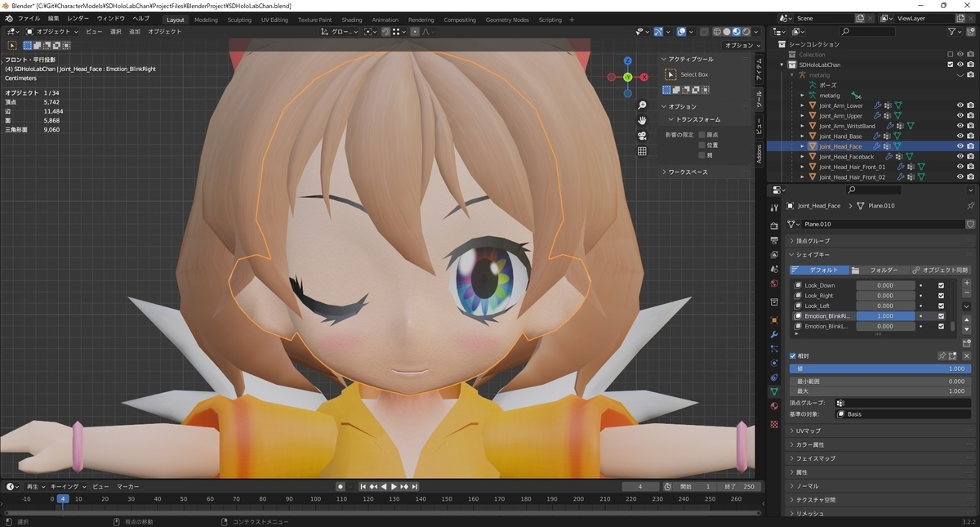This screenshot has height=527, width=980.
Task: Switch to the Modeling workspace tab
Action: [x=206, y=20]
